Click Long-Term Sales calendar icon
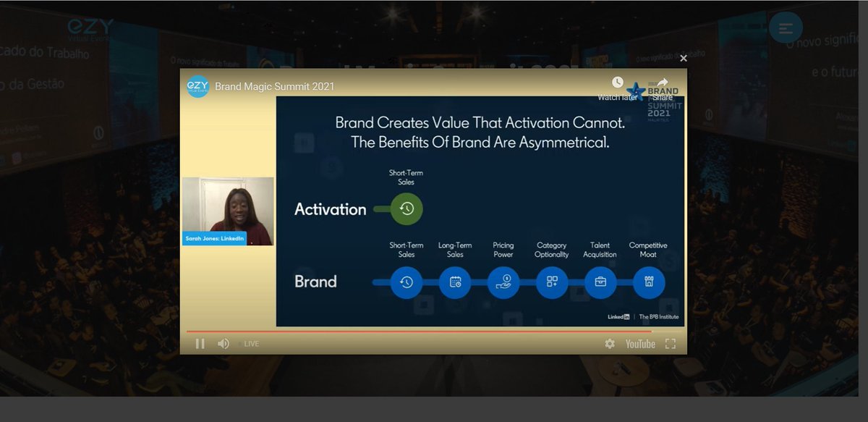 (x=455, y=282)
